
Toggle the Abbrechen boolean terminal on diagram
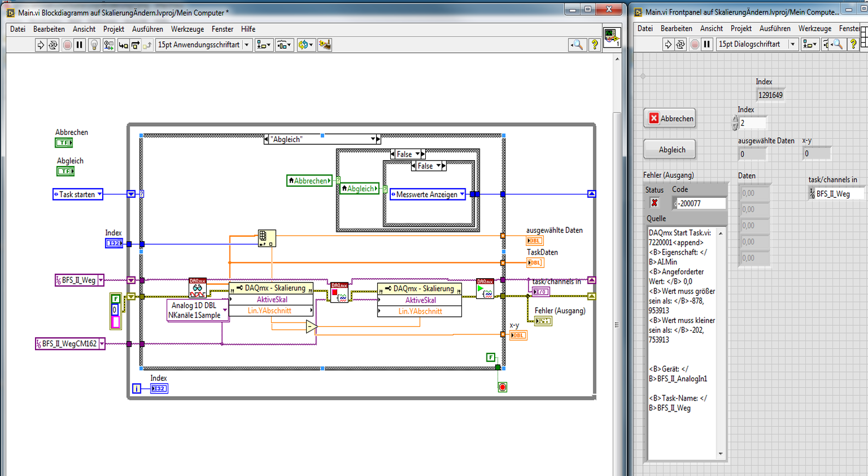[x=64, y=143]
